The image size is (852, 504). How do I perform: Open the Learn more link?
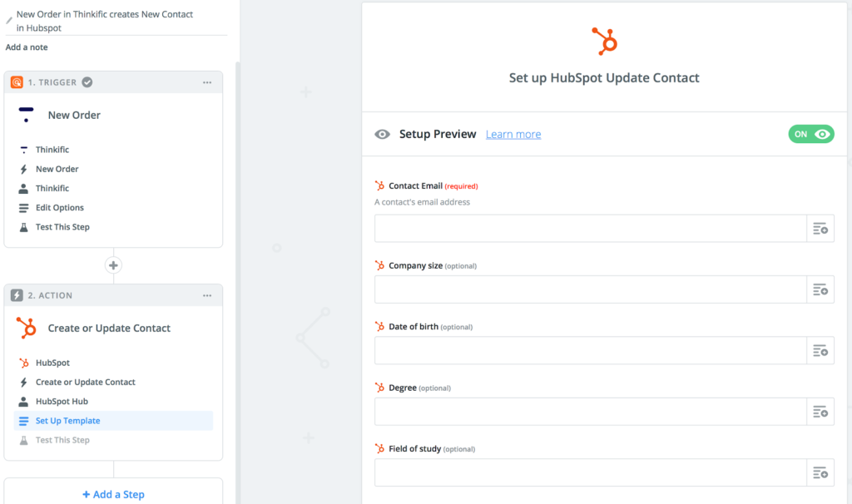[513, 134]
